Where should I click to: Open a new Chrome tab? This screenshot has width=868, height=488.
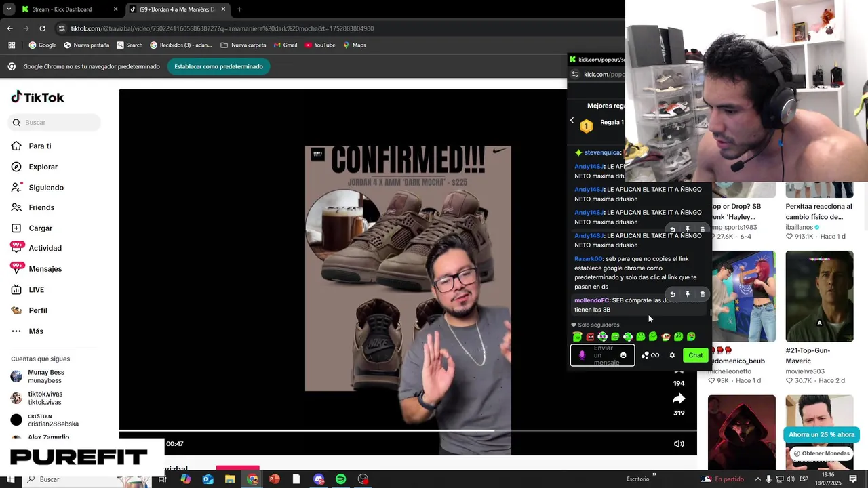[x=239, y=9]
